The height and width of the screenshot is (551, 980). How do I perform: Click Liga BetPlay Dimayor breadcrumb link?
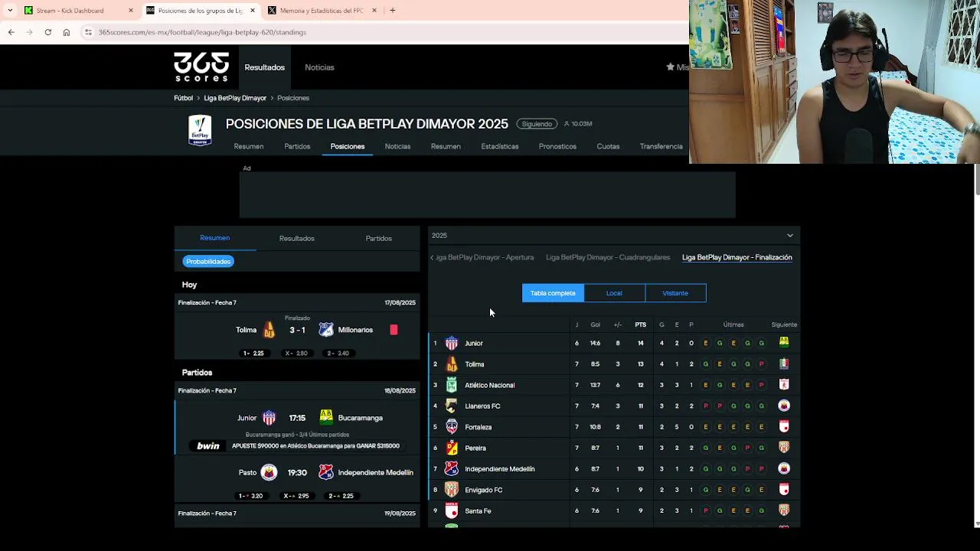coord(235,98)
